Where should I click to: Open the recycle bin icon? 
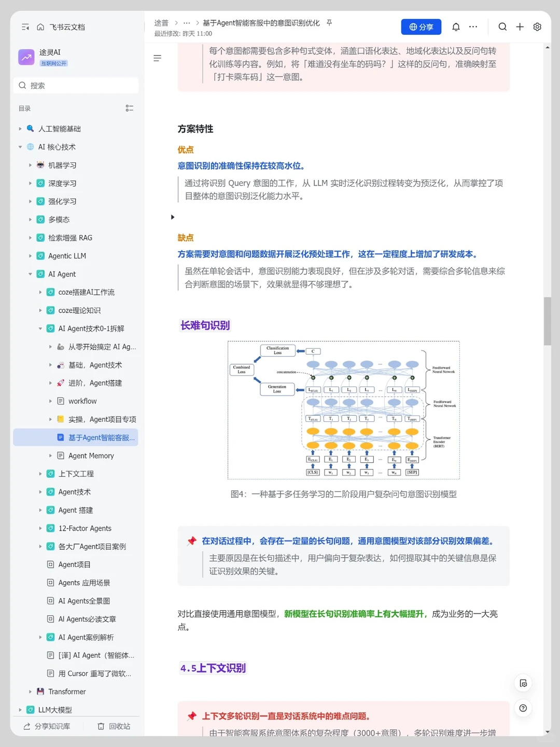(x=101, y=726)
